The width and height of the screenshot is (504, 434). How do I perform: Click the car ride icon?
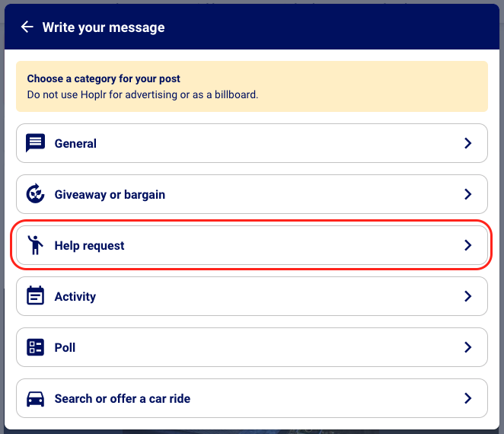35,398
